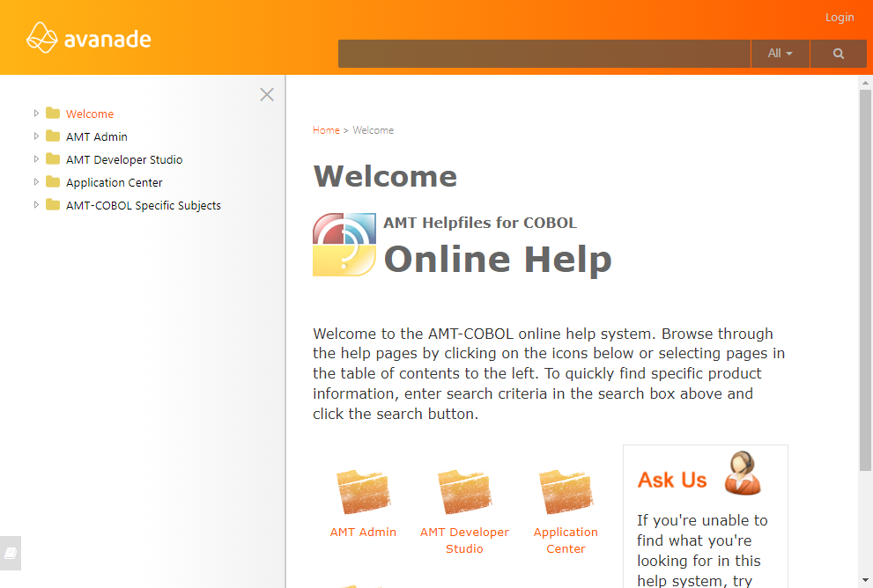
Task: Expand the Application Center tree node
Action: [x=36, y=182]
